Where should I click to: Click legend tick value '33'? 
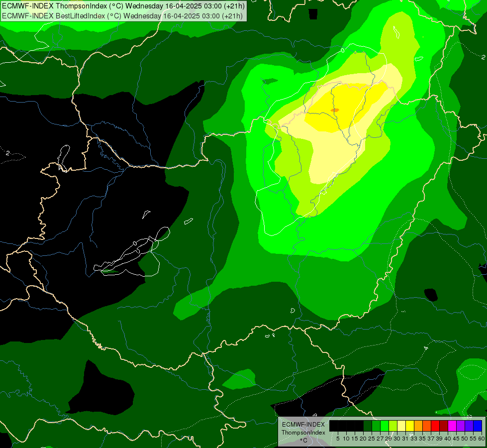pyautogui.click(x=414, y=439)
